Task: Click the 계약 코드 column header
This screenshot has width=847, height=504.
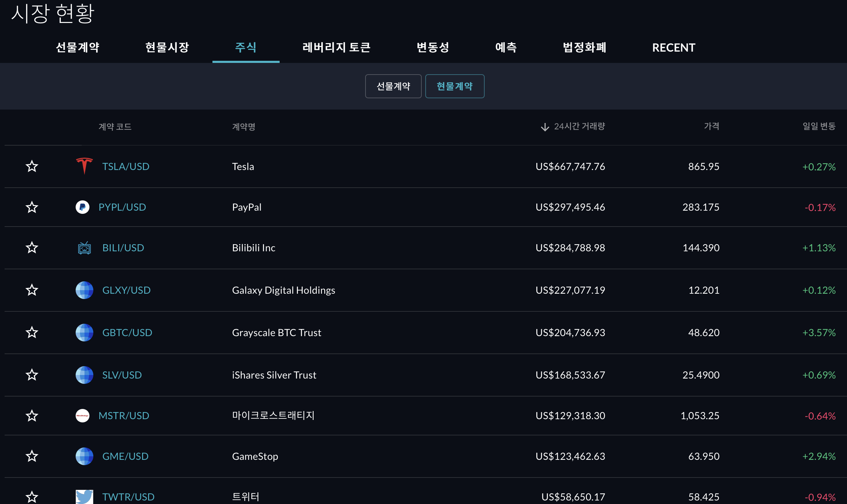Action: (x=115, y=127)
